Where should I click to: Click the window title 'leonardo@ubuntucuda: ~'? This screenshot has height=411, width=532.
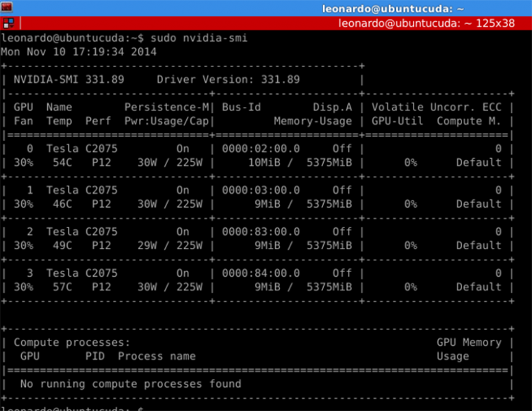pos(392,8)
